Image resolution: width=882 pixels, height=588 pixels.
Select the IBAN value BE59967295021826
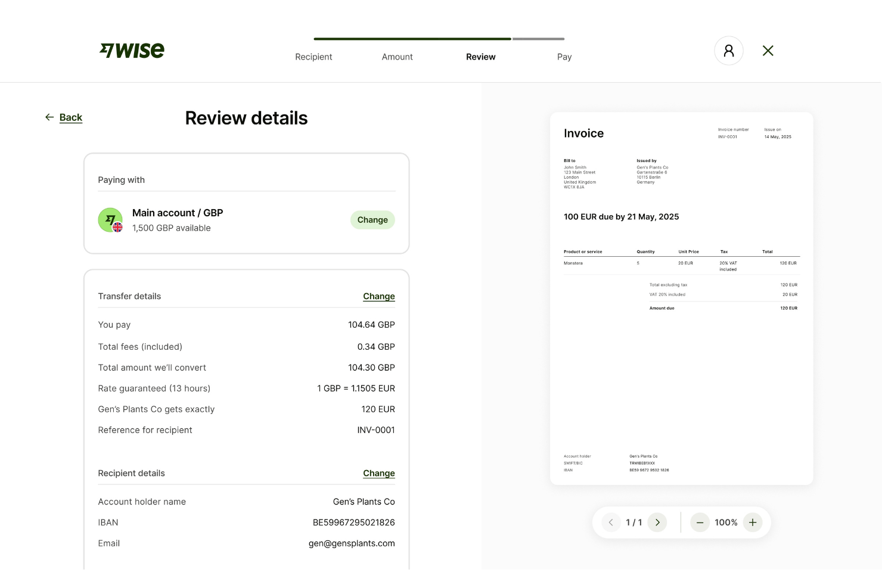click(354, 522)
